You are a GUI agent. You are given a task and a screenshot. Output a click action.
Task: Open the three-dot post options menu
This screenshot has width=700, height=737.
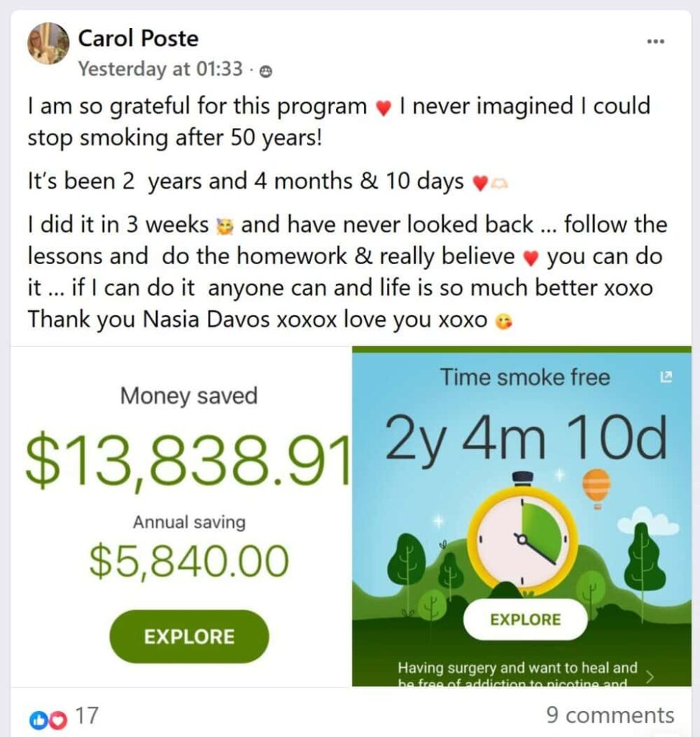click(655, 41)
